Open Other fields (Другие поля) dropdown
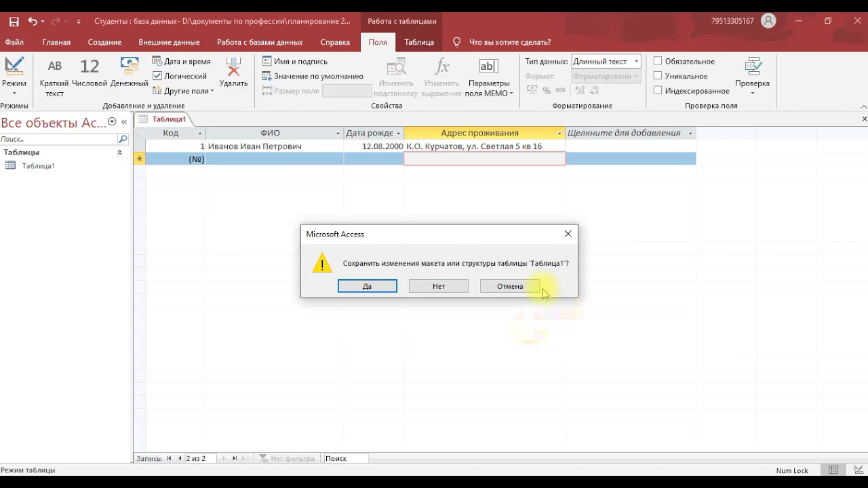The height and width of the screenshot is (488, 868). click(183, 91)
